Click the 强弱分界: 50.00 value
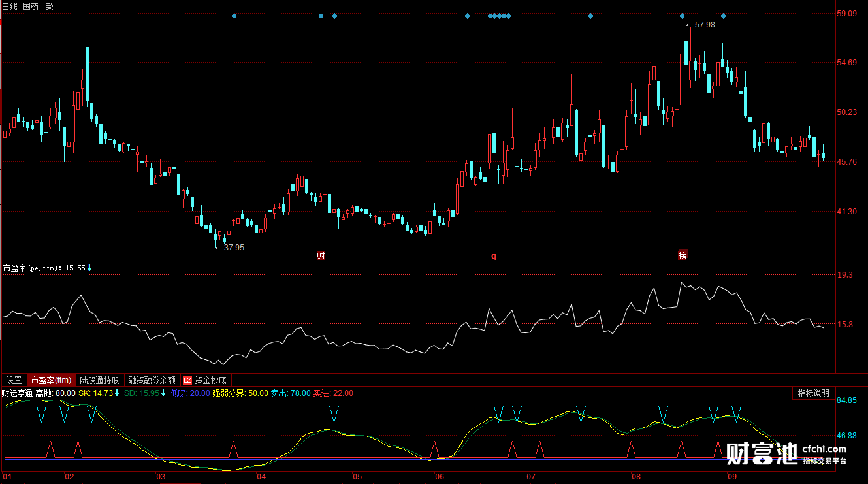 point(240,393)
